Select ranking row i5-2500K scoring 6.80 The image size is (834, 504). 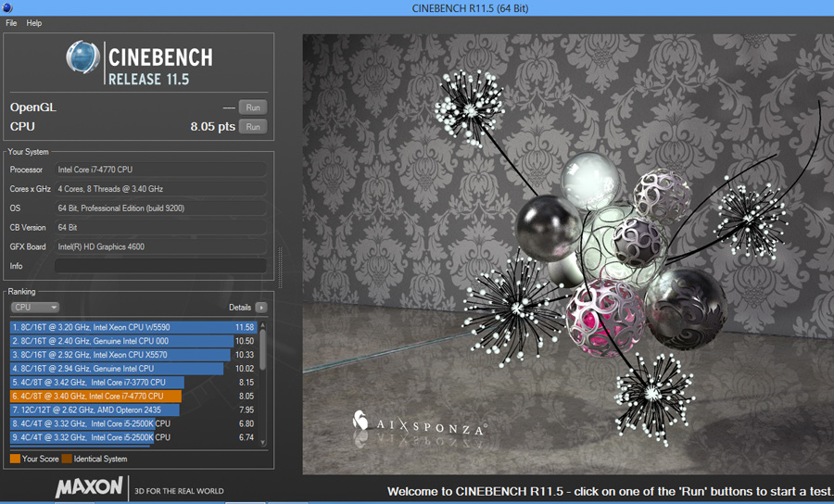pyautogui.click(x=133, y=423)
